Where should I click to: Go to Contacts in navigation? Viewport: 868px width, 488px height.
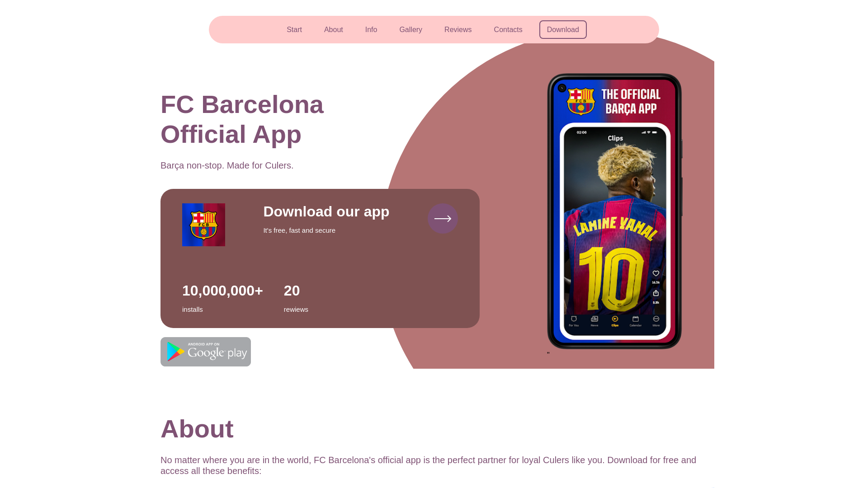(508, 30)
